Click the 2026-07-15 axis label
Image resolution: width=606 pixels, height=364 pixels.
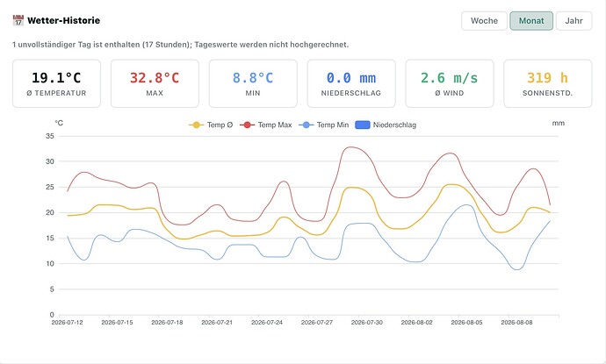coord(117,322)
